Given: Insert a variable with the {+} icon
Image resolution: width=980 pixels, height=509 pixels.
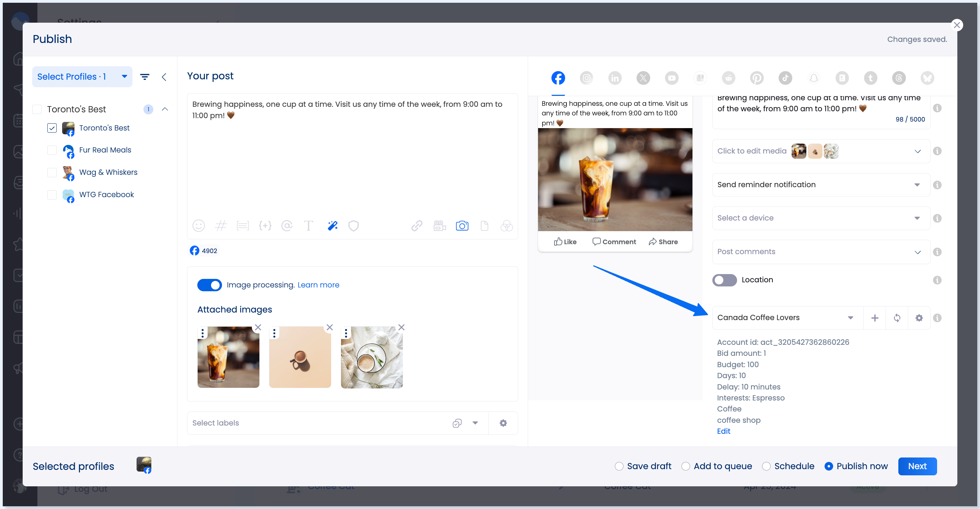Looking at the screenshot, I should (x=265, y=226).
